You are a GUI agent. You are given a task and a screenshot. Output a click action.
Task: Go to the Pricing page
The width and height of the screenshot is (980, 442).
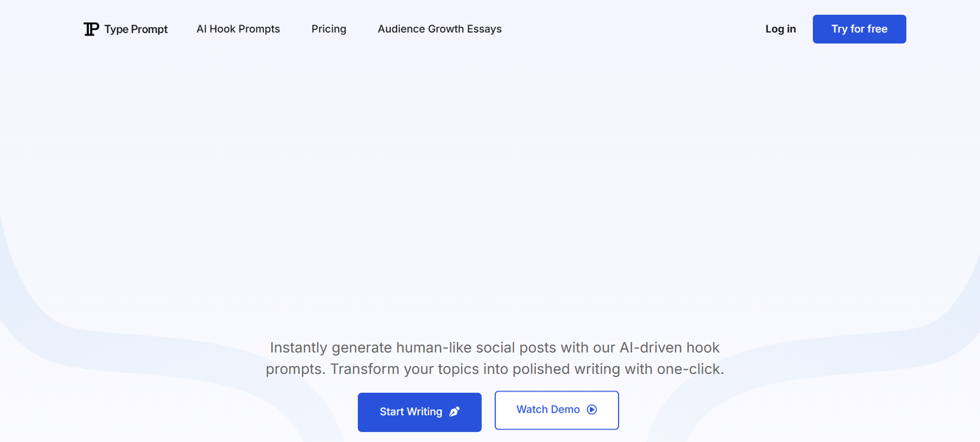tap(328, 29)
